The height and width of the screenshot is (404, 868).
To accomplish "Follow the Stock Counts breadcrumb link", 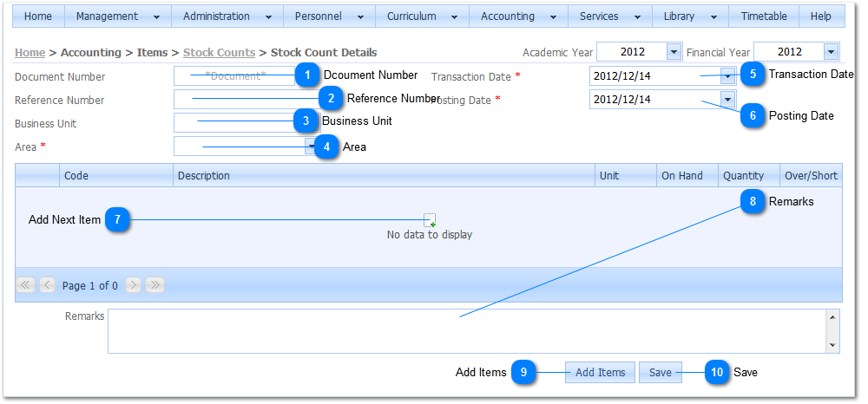I will (x=219, y=53).
